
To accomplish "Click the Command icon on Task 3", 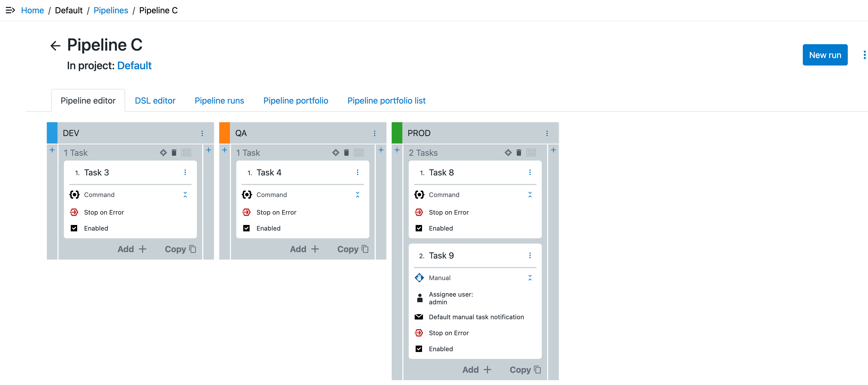I will [x=74, y=194].
